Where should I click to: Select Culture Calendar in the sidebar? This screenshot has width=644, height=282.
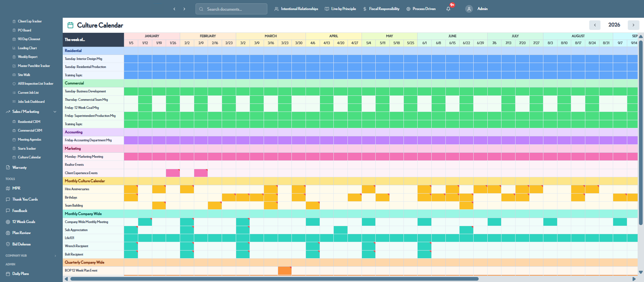pyautogui.click(x=29, y=157)
